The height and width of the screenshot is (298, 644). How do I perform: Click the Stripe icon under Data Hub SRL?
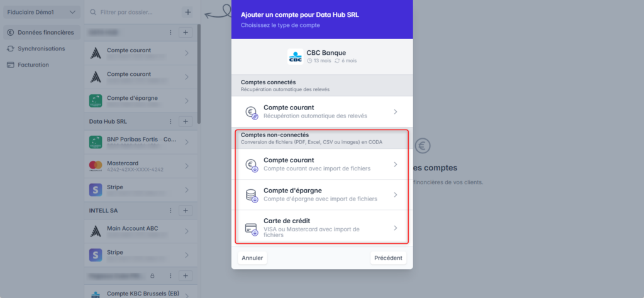[x=96, y=190]
